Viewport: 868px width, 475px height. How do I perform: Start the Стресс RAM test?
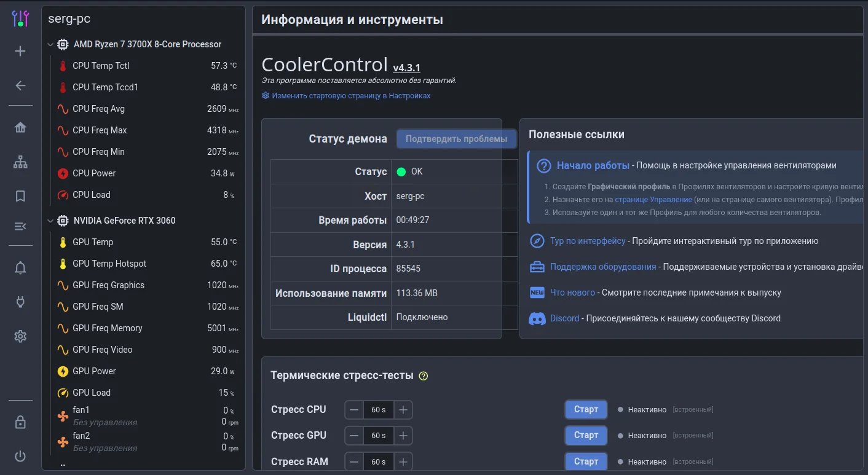(586, 461)
